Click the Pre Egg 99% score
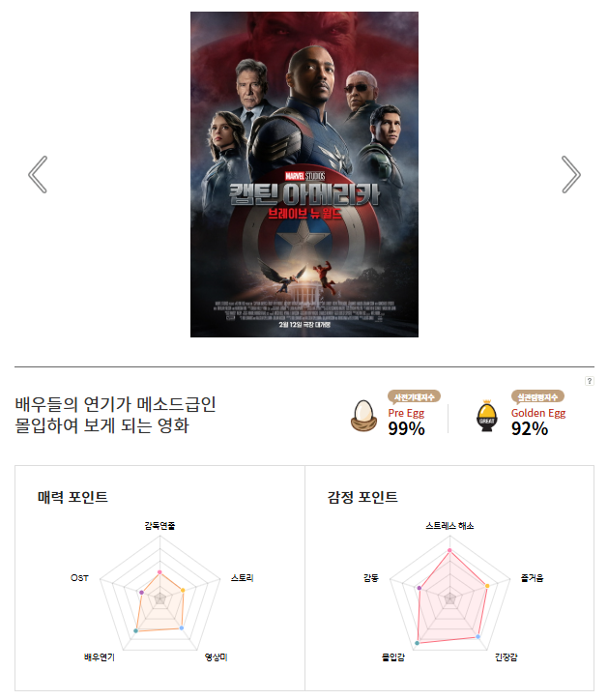This screenshot has height=700, width=608. [x=406, y=428]
